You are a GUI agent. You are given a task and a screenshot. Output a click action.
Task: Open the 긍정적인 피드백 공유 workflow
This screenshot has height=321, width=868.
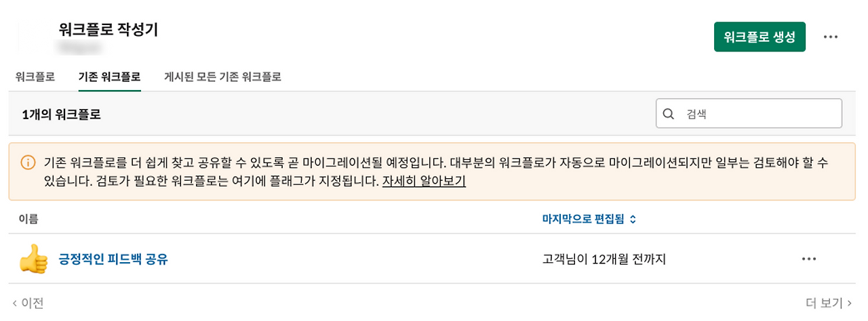coord(113,259)
